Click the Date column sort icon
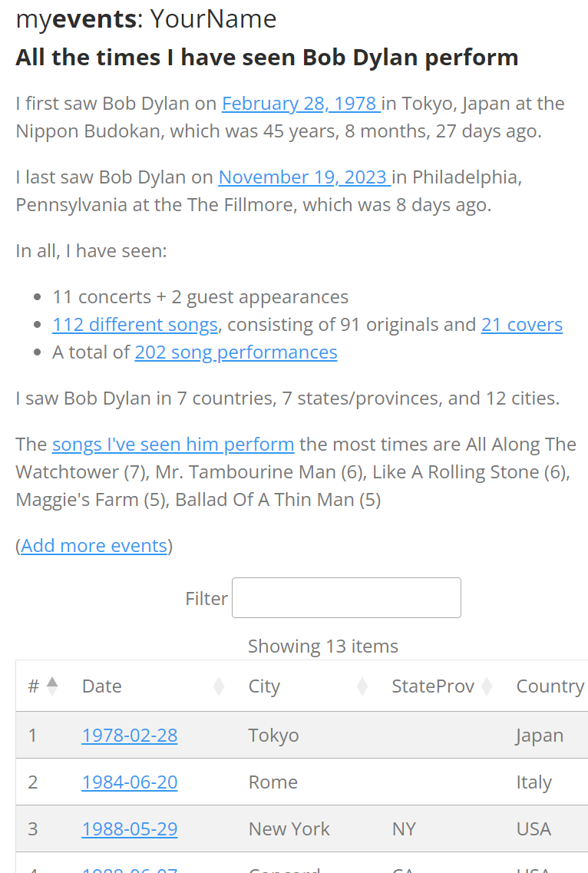 pos(219,686)
